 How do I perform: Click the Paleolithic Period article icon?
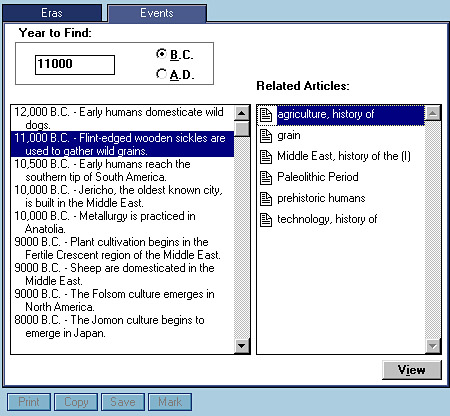pyautogui.click(x=266, y=178)
